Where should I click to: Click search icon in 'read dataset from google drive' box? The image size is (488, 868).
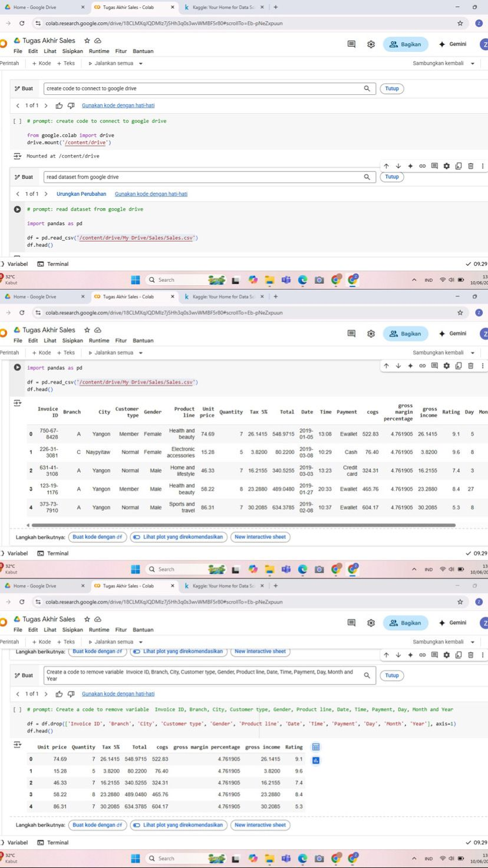[367, 177]
